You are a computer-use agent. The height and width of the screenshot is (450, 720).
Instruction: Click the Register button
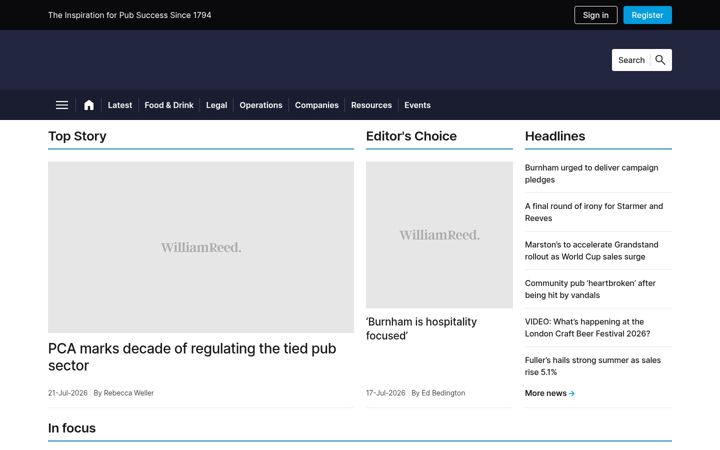(x=647, y=15)
